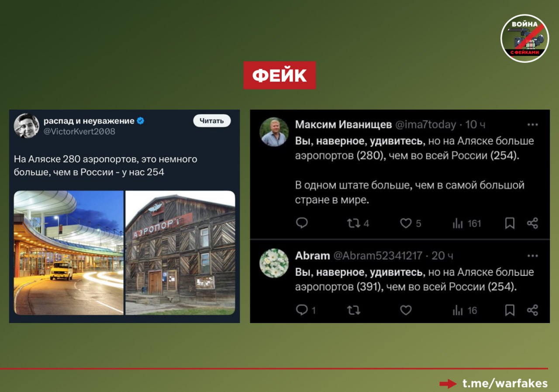The height and width of the screenshot is (392, 559).
Task: Open more options on Abram's tweet
Action: [x=532, y=256]
